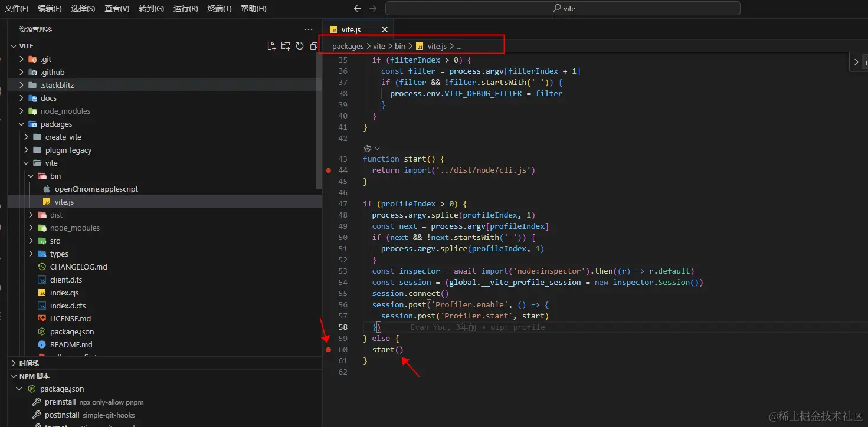The width and height of the screenshot is (868, 427).
Task: Open the 编辑(E) menu
Action: point(50,9)
